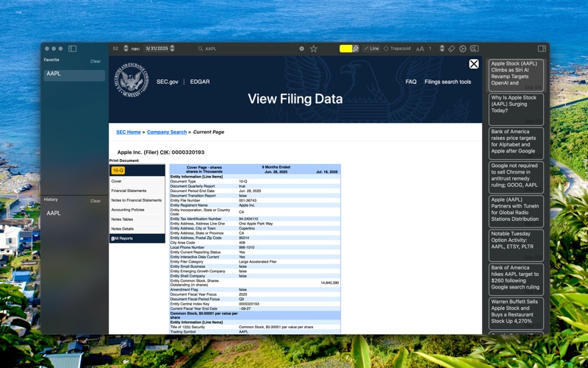588x368 pixels.
Task: Adjust the line width stepper
Action: [442, 49]
